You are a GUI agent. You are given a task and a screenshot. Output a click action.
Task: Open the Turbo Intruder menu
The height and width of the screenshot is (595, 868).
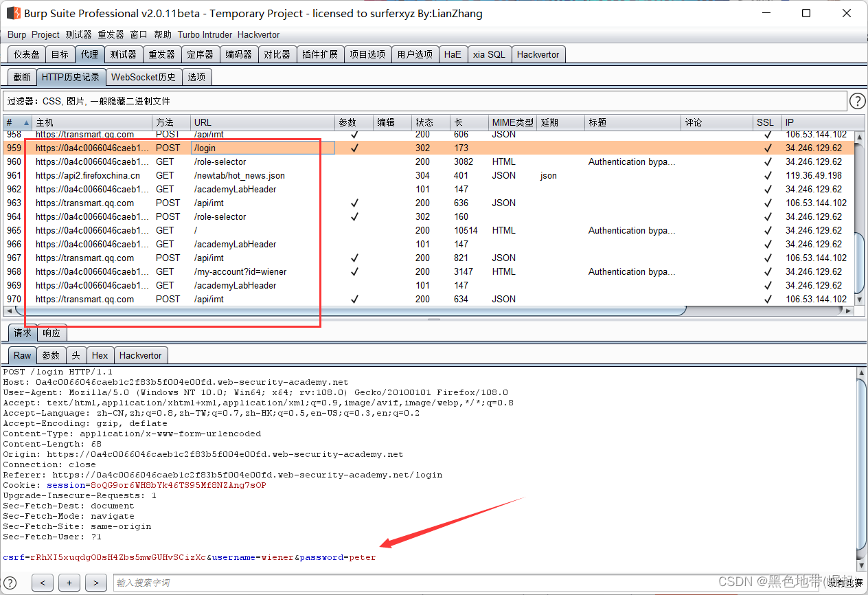205,34
